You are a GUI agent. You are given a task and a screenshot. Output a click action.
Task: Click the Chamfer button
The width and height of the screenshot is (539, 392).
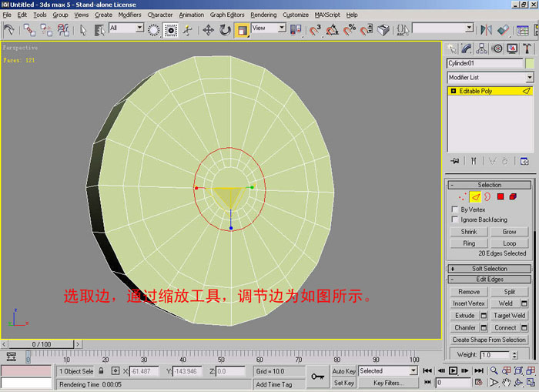coord(465,328)
